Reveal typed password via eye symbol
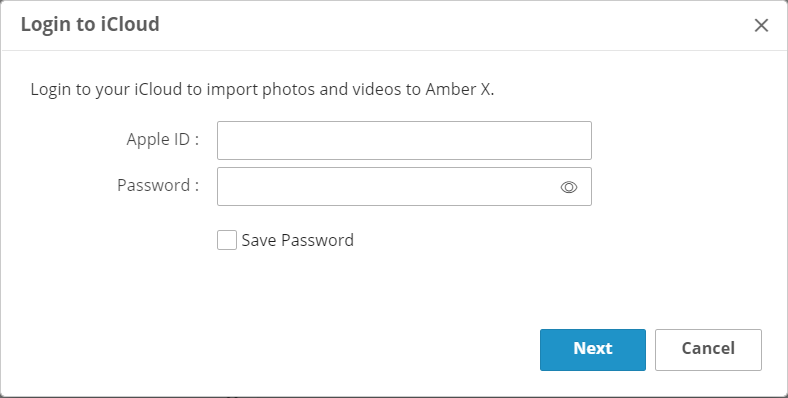The height and width of the screenshot is (398, 788). (x=568, y=187)
